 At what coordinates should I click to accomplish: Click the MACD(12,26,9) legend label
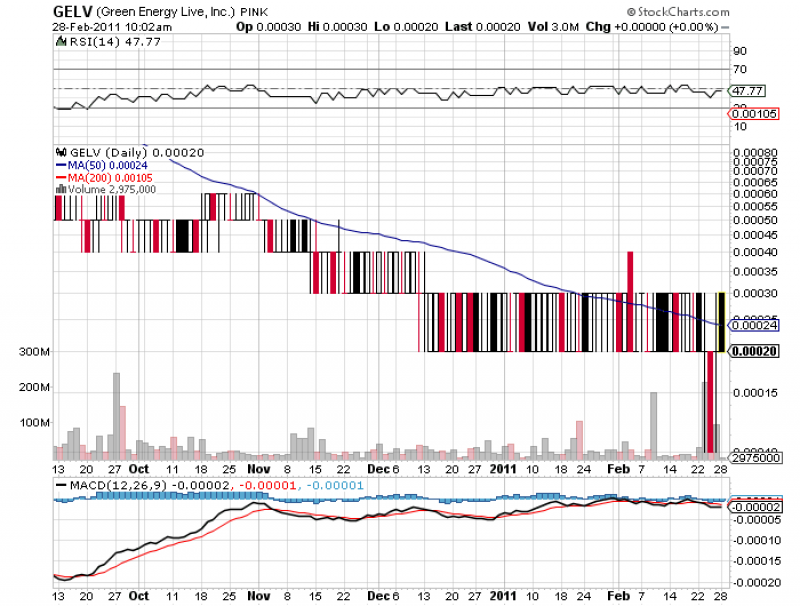point(118,485)
